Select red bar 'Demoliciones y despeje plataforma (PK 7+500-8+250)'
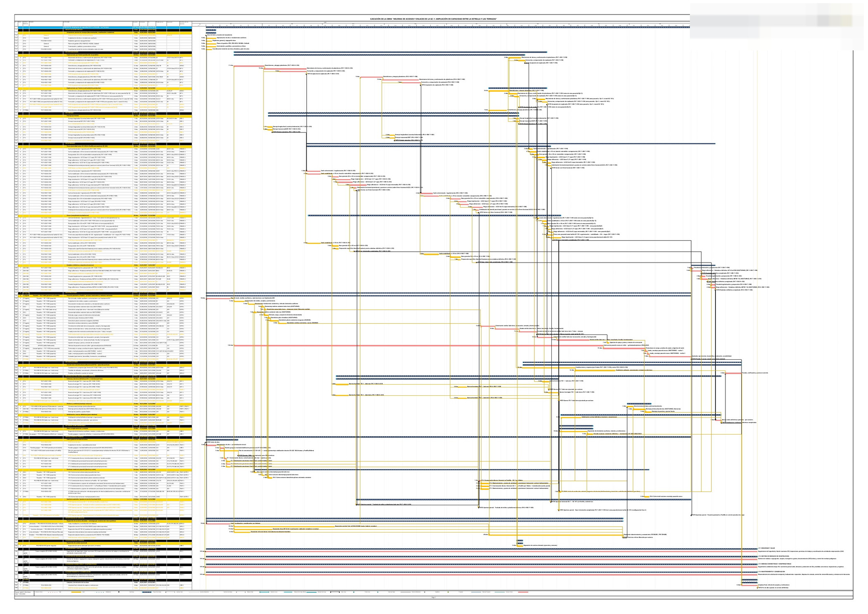The width and height of the screenshot is (868, 614). (249, 65)
